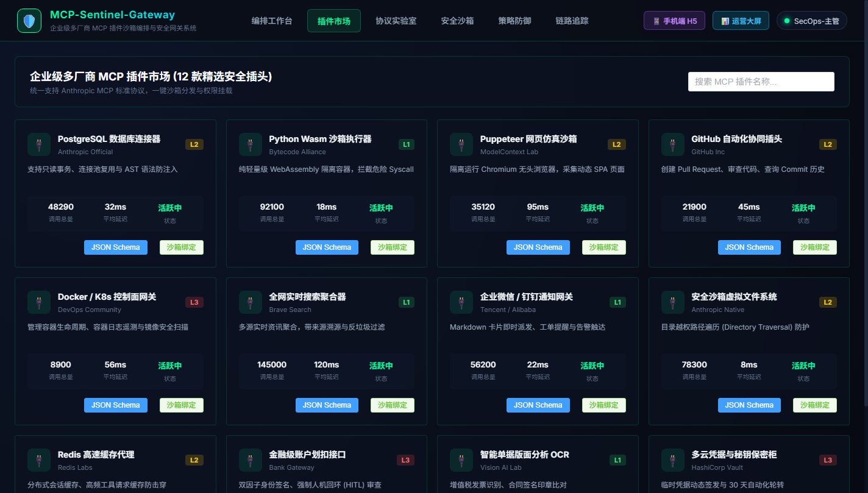
Task: Click the Brave Search vendor label
Action: click(290, 310)
